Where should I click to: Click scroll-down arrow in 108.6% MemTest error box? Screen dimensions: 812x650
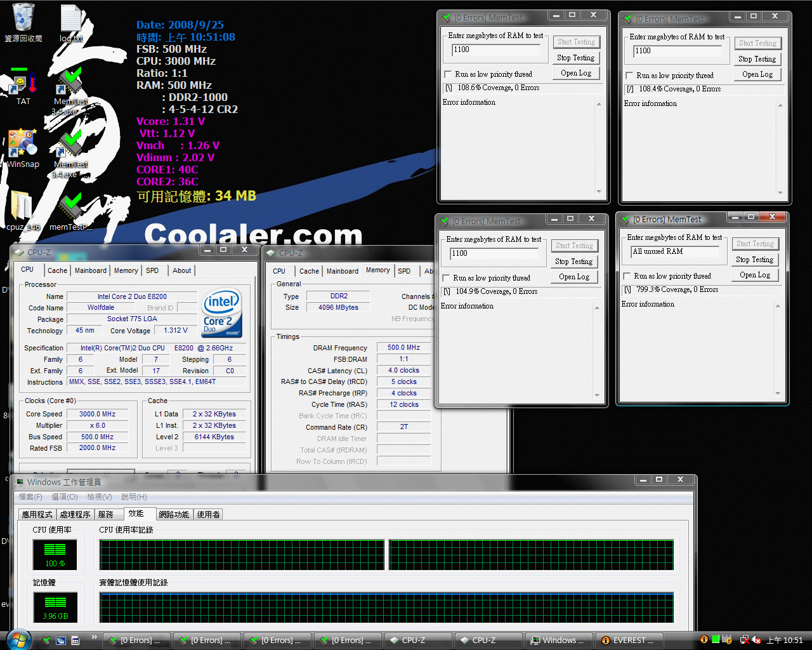599,192
